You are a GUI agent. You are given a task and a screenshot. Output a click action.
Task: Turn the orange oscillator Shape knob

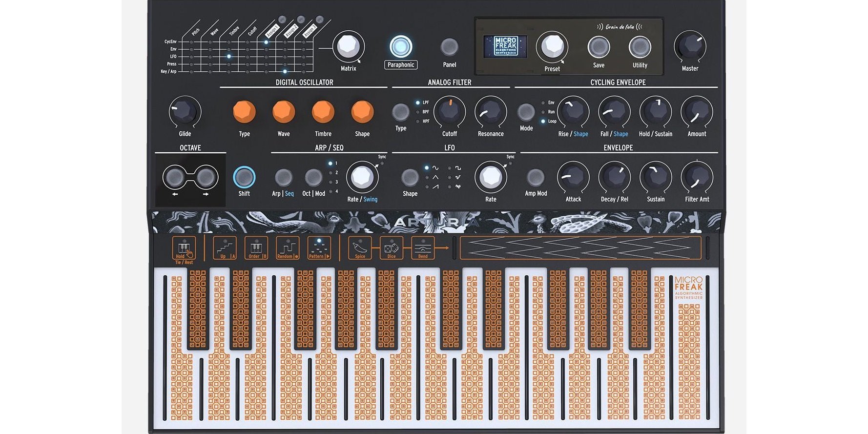[362, 112]
